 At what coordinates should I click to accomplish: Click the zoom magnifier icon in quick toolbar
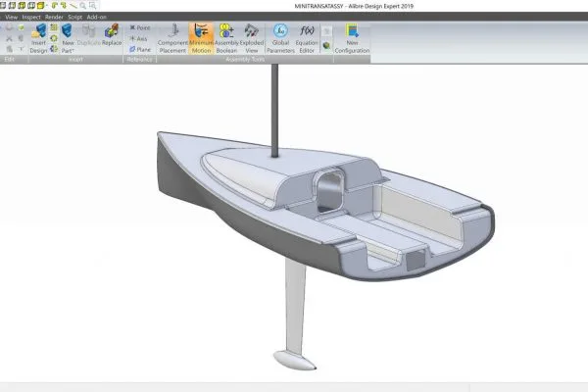83,5
